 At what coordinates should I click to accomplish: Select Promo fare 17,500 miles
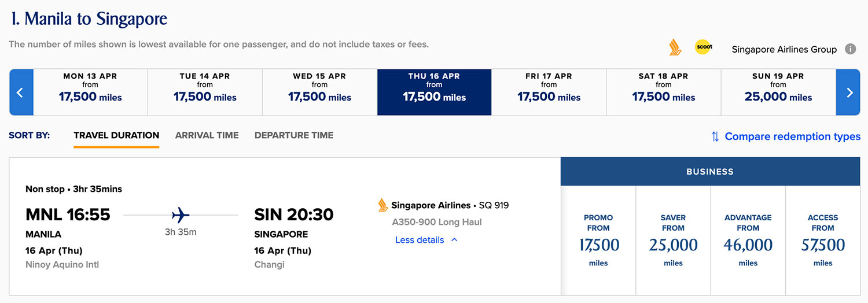[598, 241]
